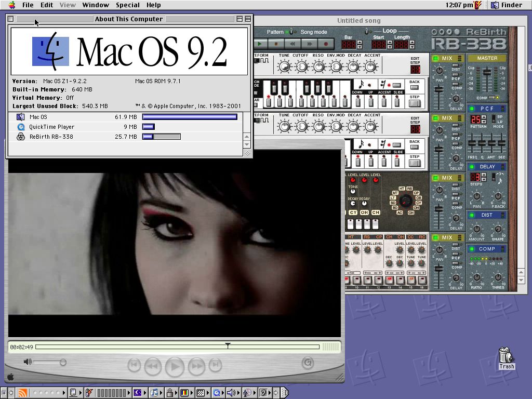Click the color-bars monitor depth strip icon
This screenshot has width=532, height=399.
pos(184,393)
